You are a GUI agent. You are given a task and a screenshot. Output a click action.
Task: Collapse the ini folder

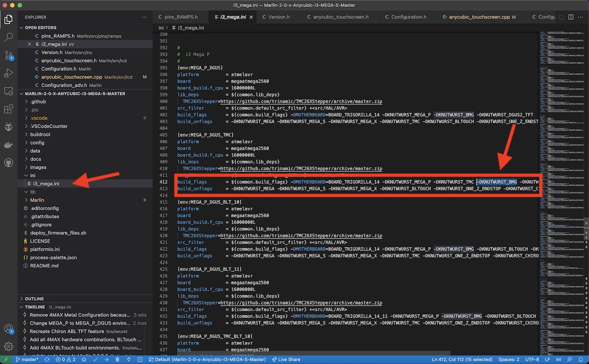[x=85, y=176]
